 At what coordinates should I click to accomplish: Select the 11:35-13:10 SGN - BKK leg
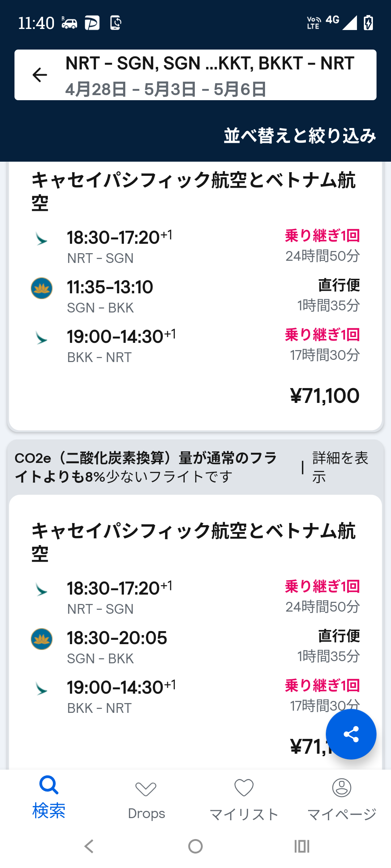click(110, 295)
